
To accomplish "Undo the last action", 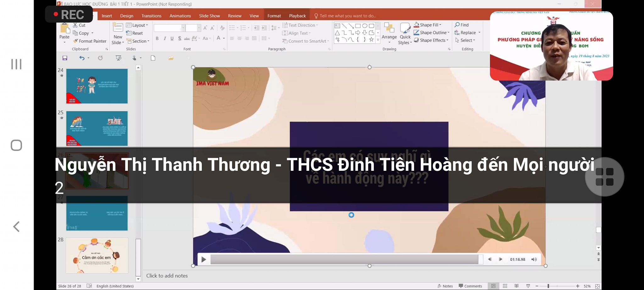I will [82, 58].
